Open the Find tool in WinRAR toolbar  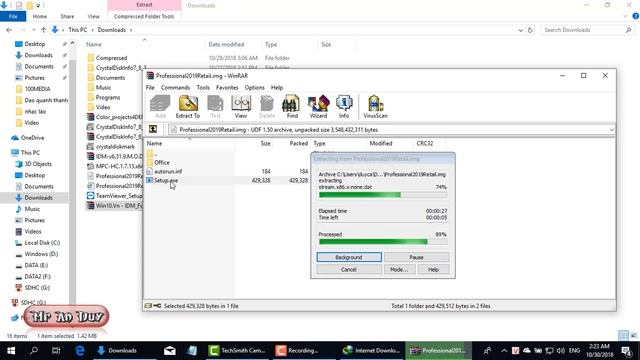pos(292,107)
